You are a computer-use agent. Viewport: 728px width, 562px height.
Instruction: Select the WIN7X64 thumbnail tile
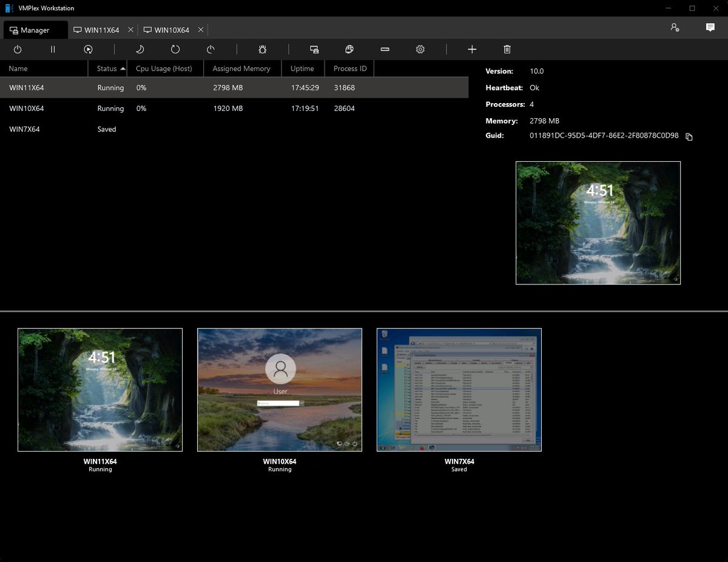tap(459, 390)
